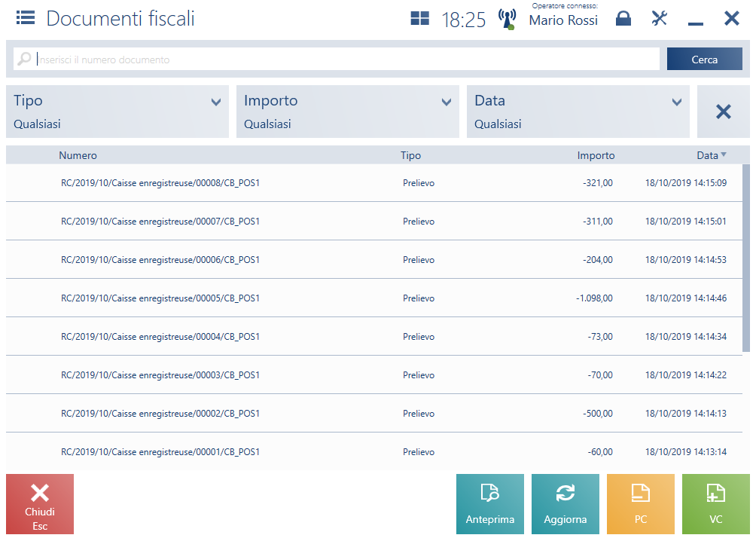Click date 18/10/2019 14:14:53
Screen dimensions: 756x538
coord(686,260)
